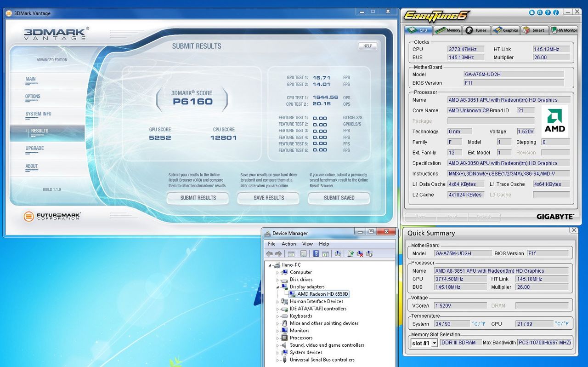This screenshot has height=367, width=588.
Task: Click the document icon in EasyTune6 titlebar
Action: click(532, 12)
